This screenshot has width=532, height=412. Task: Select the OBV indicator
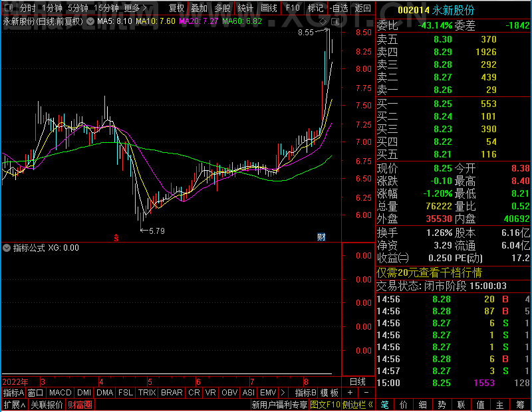point(229,393)
